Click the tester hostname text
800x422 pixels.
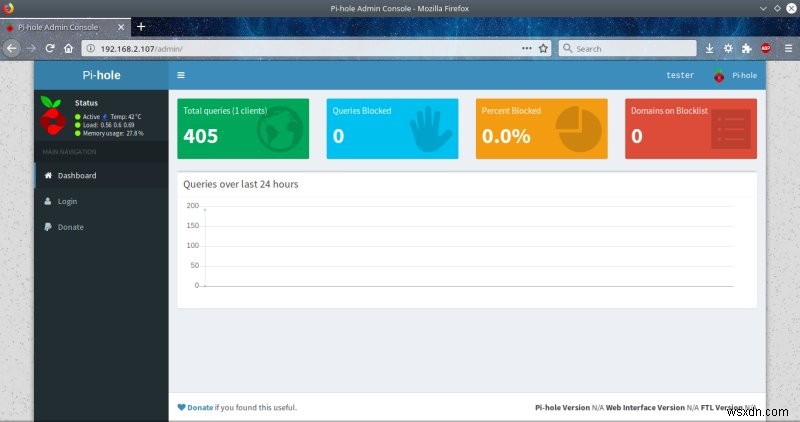680,75
